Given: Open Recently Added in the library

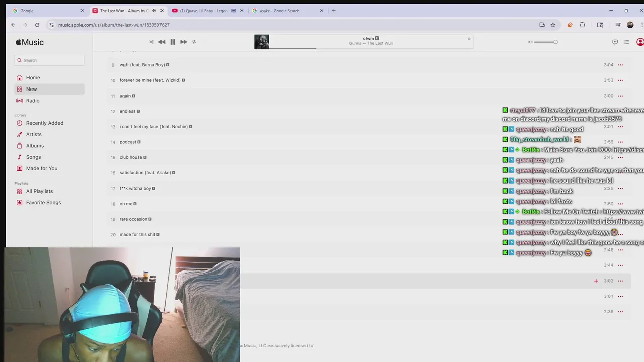Looking at the screenshot, I should point(49,123).
